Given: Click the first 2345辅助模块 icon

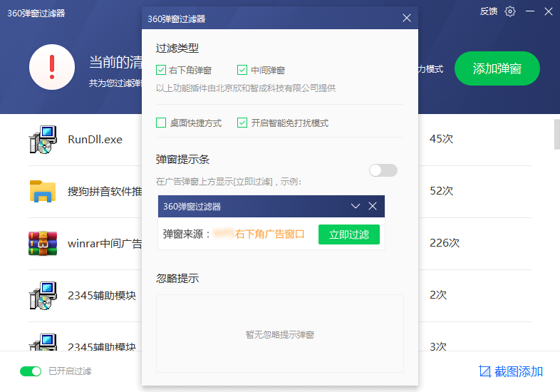Looking at the screenshot, I should click(42, 295).
